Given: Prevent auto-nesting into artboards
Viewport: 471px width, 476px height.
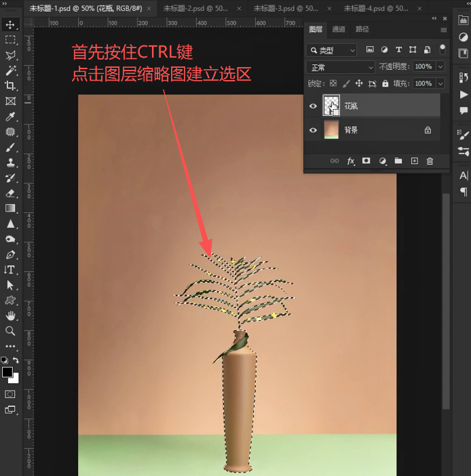Looking at the screenshot, I should (x=372, y=83).
